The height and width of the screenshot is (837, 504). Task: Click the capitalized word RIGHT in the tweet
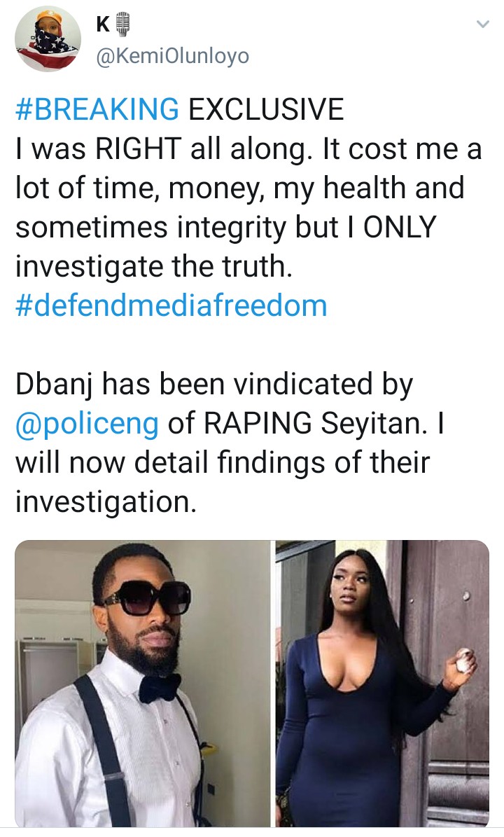[143, 149]
